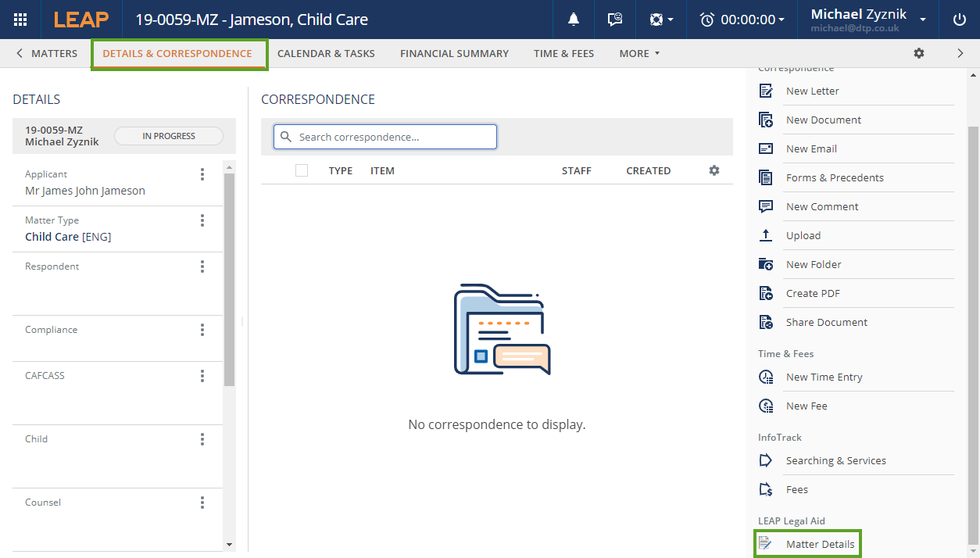Screen dimensions: 980x558
Task: Click the IN PROGRESS status button
Action: tap(168, 135)
